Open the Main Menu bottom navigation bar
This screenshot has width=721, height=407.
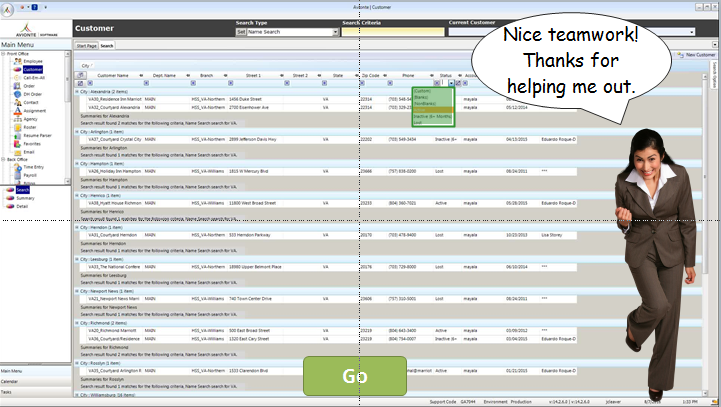[x=36, y=371]
